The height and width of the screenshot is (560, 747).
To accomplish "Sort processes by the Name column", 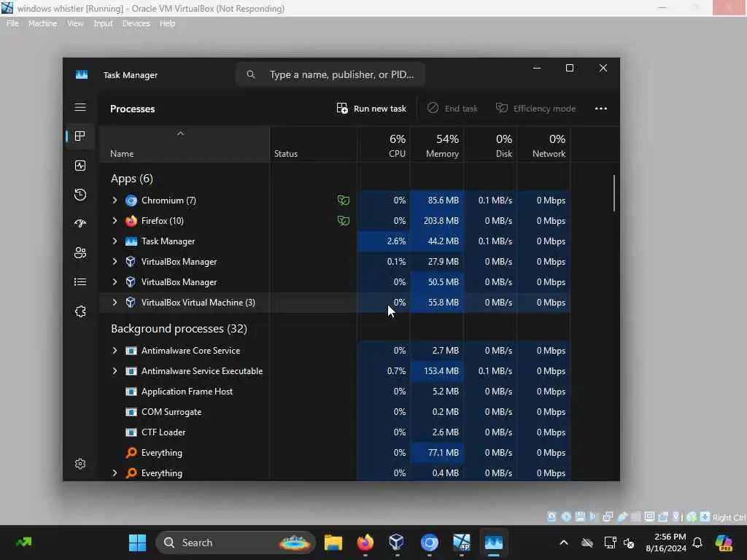I will pos(185,145).
